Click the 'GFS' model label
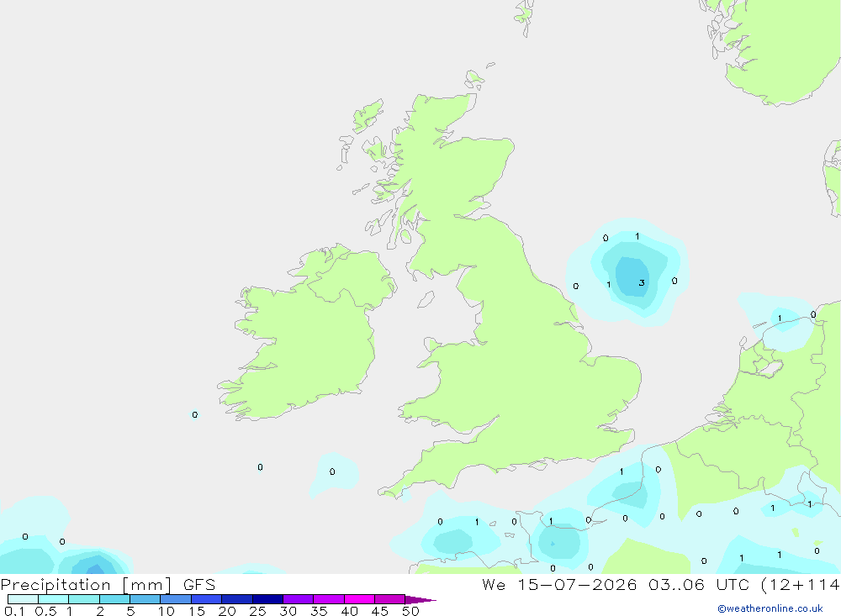The height and width of the screenshot is (616, 841). (199, 584)
